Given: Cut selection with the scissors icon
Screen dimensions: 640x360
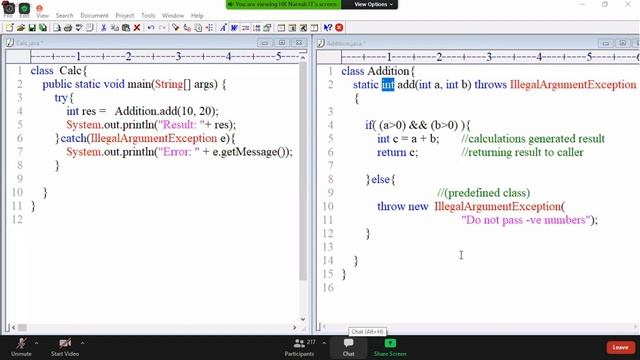Looking at the screenshot, I should coord(104,28).
